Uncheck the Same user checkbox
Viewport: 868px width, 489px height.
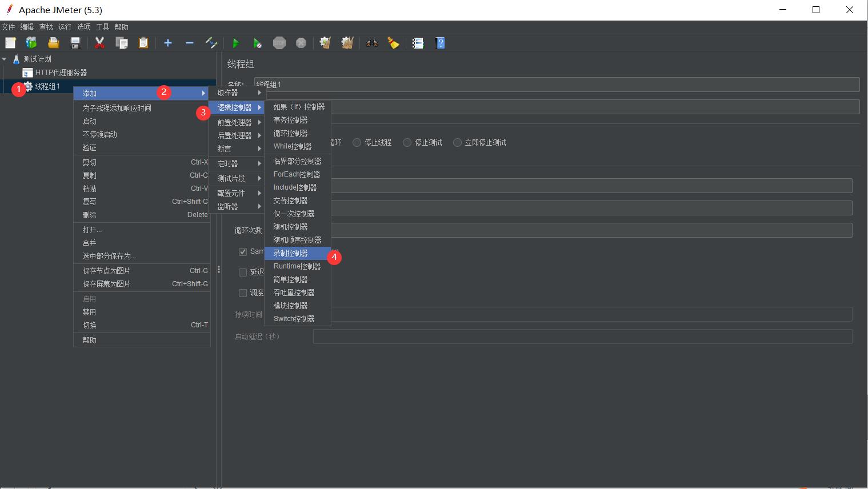click(243, 252)
